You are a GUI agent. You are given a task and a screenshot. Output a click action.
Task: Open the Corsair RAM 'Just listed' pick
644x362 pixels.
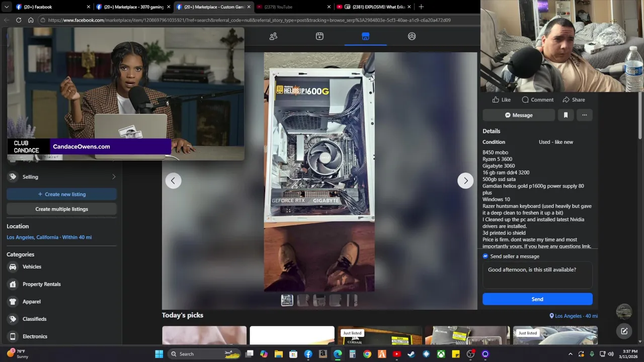(x=380, y=336)
